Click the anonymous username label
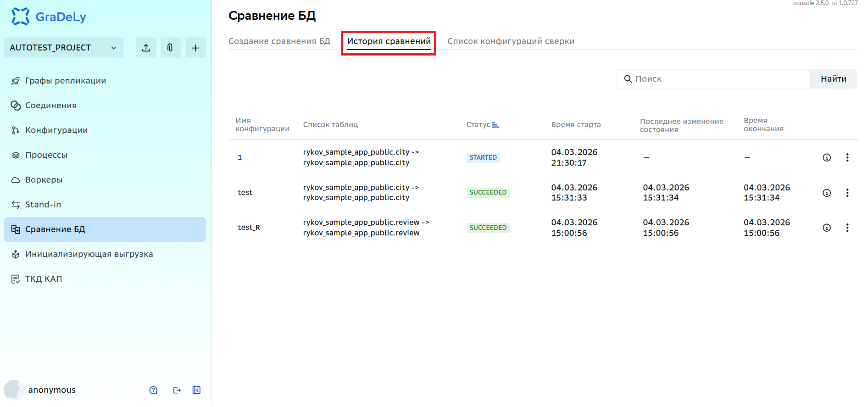The height and width of the screenshot is (407, 868). [52, 390]
